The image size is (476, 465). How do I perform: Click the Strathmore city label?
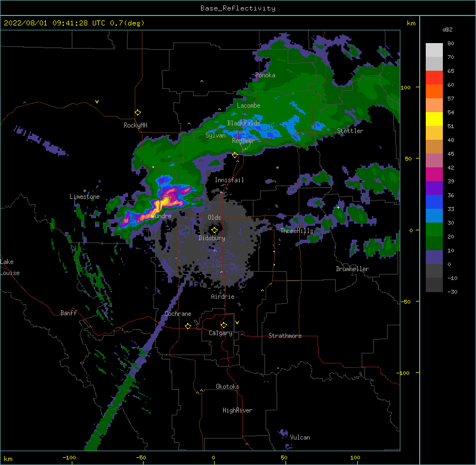pyautogui.click(x=285, y=336)
